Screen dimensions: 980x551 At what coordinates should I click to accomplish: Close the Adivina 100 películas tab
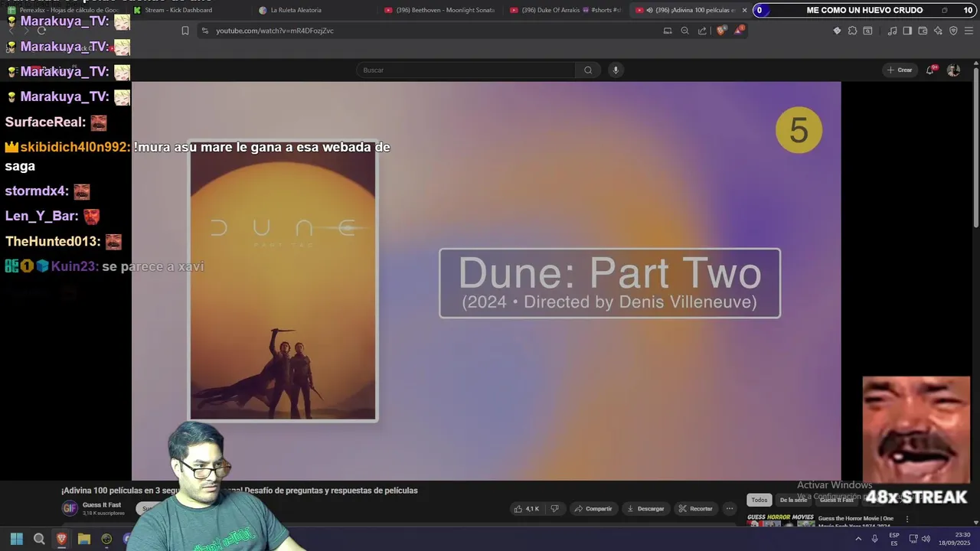pos(744,10)
